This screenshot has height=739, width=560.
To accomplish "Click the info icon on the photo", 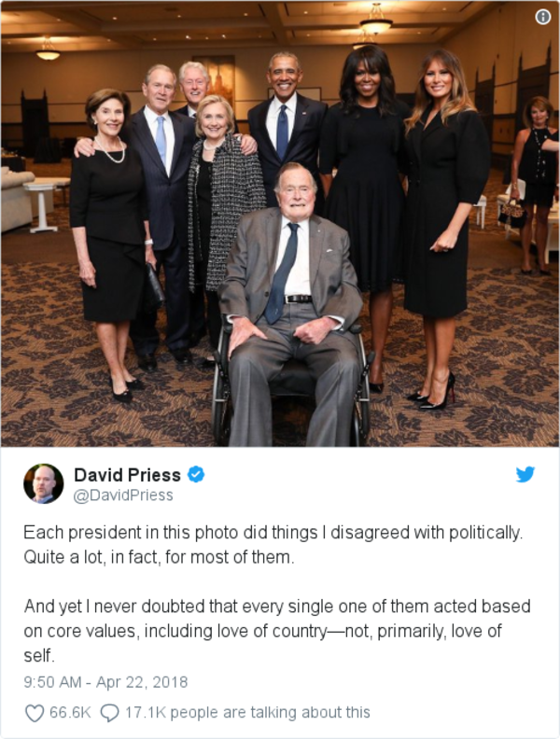I will [543, 18].
